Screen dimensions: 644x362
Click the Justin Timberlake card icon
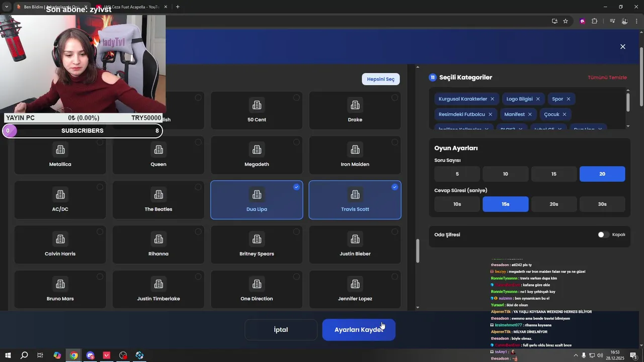158,284
